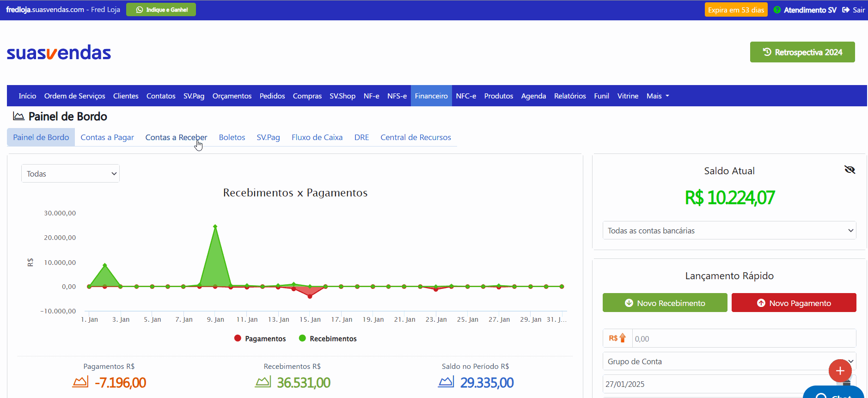Open Vitrine menu item
Viewport: 868px width, 398px height.
pos(628,96)
